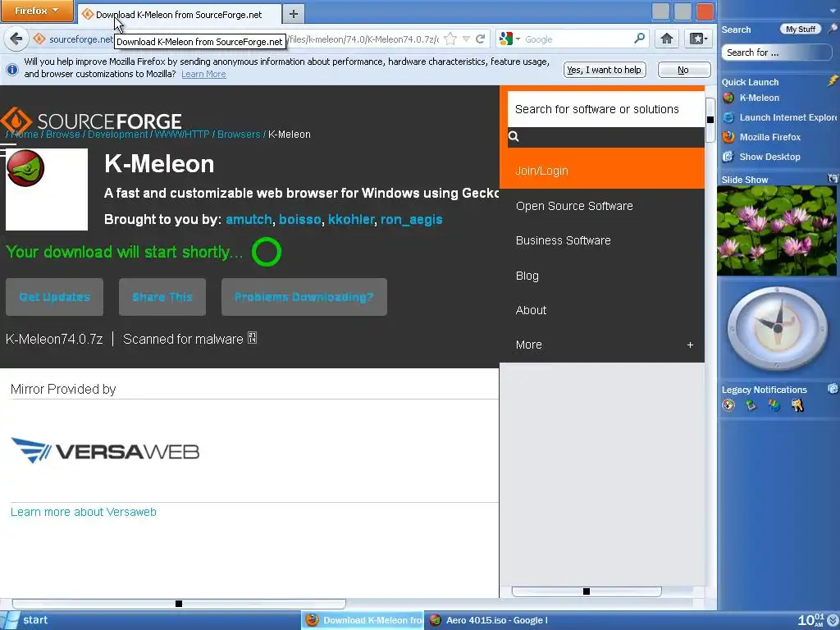This screenshot has width=840, height=630.
Task: Click the page vertical scrollbar thumb
Action: pos(710,120)
